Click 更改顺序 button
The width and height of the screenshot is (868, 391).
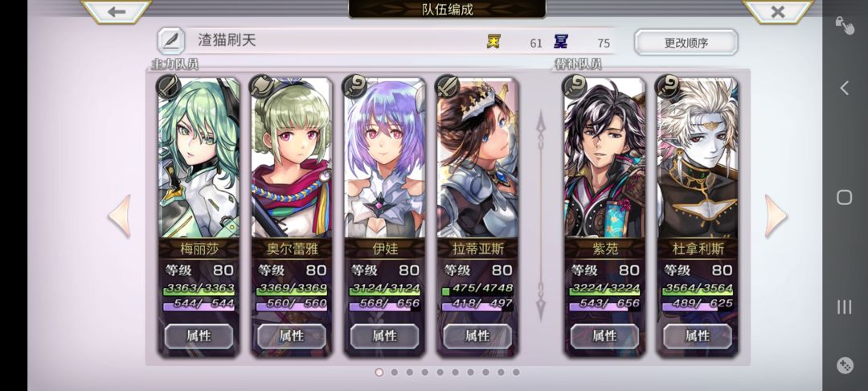pyautogui.click(x=686, y=42)
